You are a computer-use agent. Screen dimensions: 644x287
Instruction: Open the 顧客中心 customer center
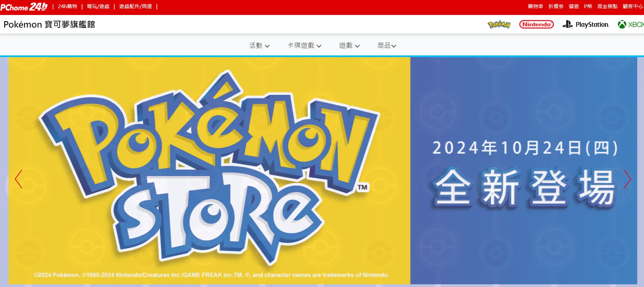[633, 6]
